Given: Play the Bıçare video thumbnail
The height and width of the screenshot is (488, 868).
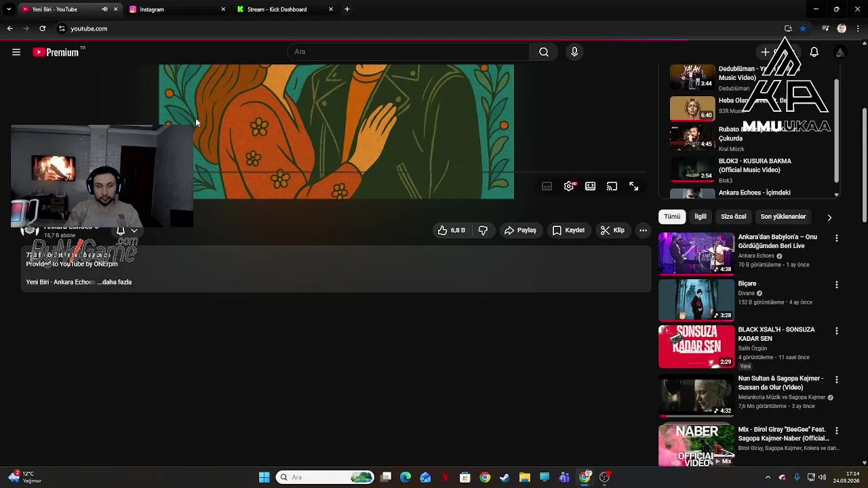Looking at the screenshot, I should pyautogui.click(x=696, y=300).
